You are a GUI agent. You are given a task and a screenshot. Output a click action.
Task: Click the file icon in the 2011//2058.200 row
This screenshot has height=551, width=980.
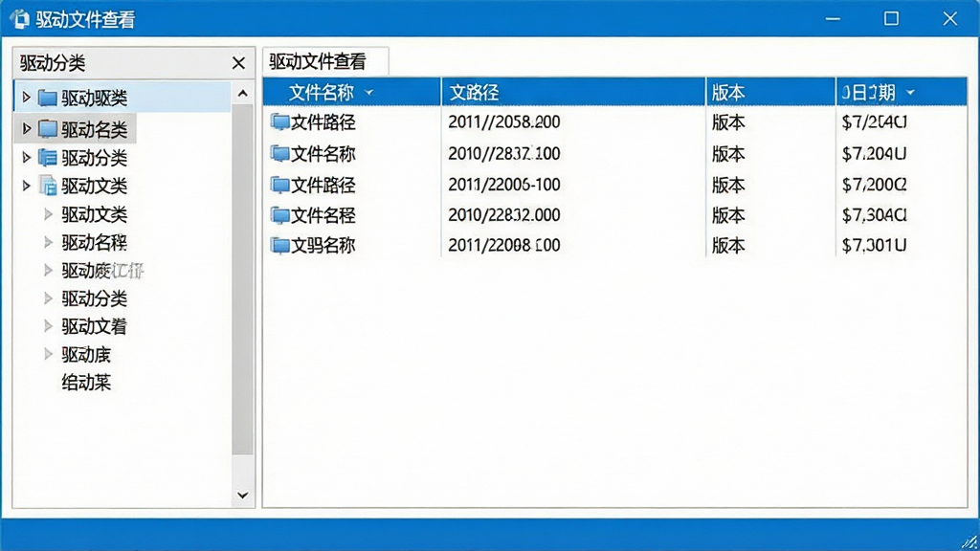point(279,121)
